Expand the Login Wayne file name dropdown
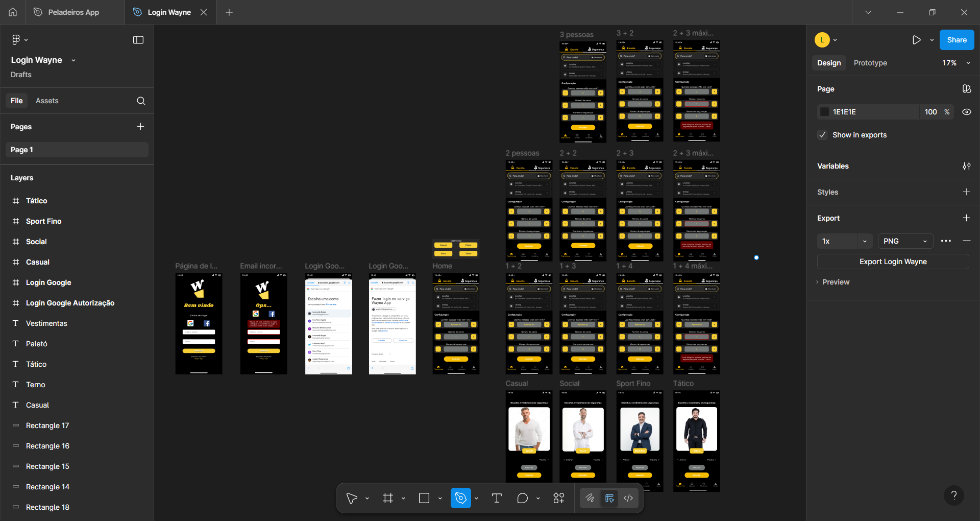 (73, 60)
